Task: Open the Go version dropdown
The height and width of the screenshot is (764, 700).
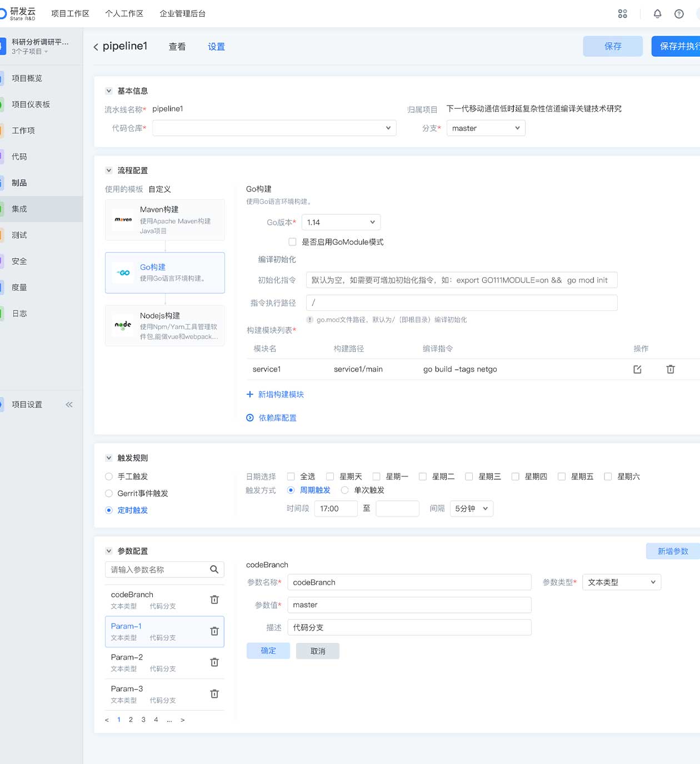Action: (341, 222)
